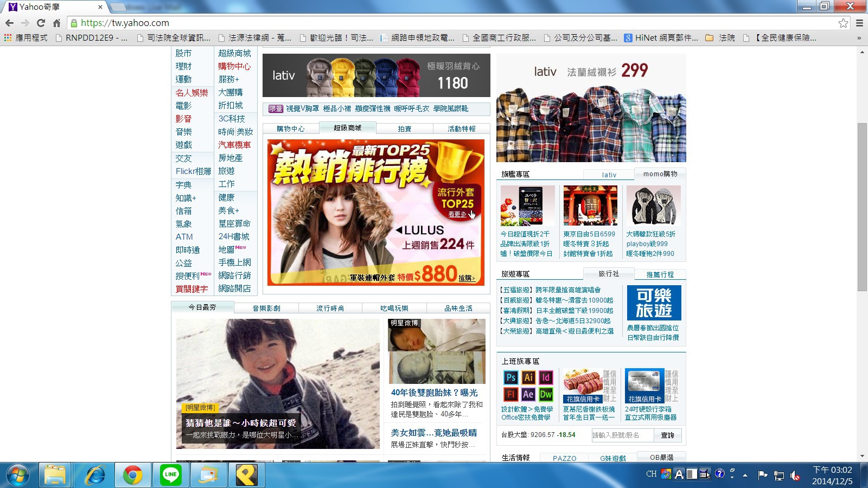Open the 汽車機車 sidebar link

click(x=234, y=145)
